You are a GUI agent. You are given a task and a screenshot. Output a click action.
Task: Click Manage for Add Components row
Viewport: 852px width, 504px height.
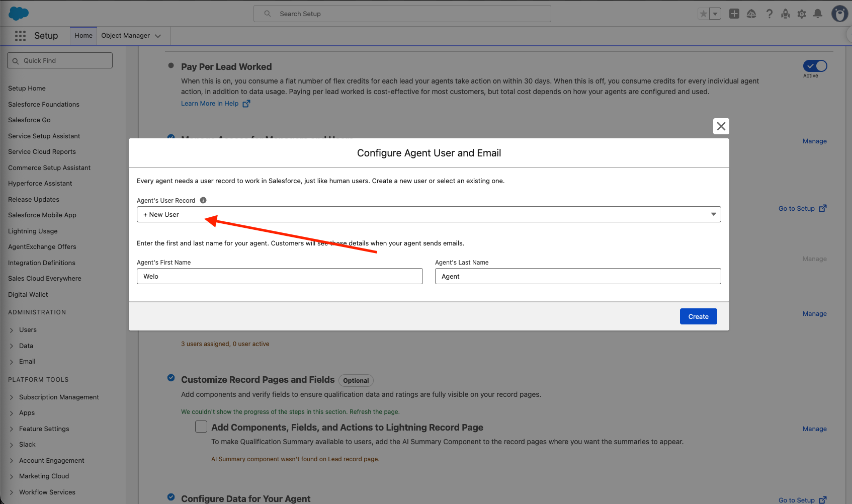point(815,429)
